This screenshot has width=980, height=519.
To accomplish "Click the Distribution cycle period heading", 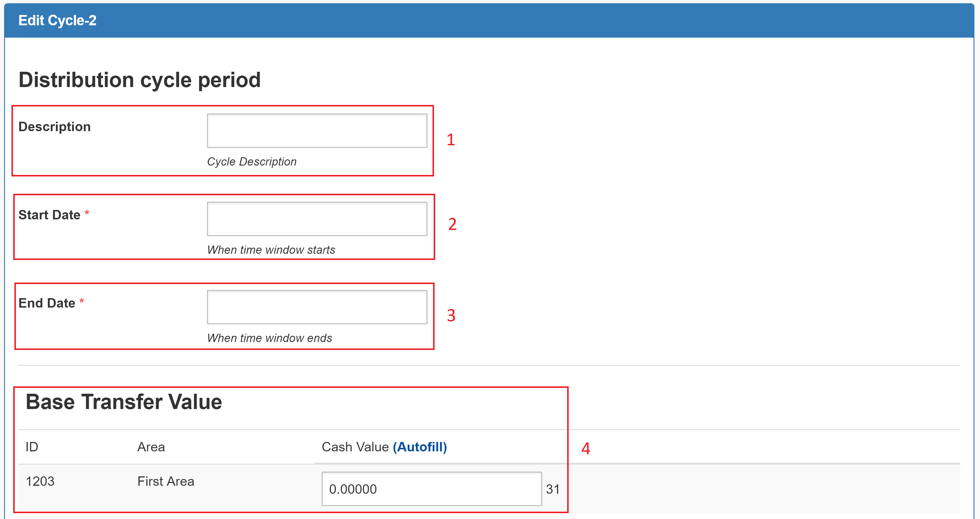I will pyautogui.click(x=140, y=80).
